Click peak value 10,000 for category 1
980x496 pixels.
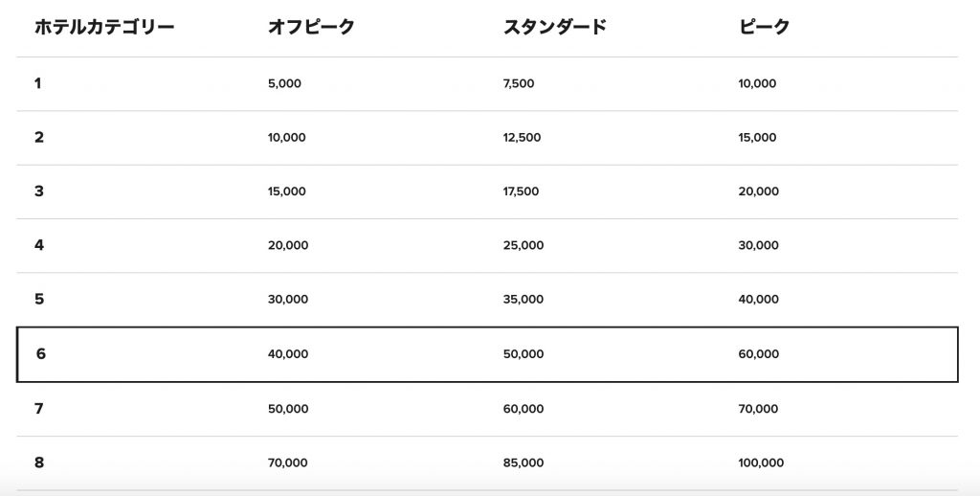pos(757,84)
